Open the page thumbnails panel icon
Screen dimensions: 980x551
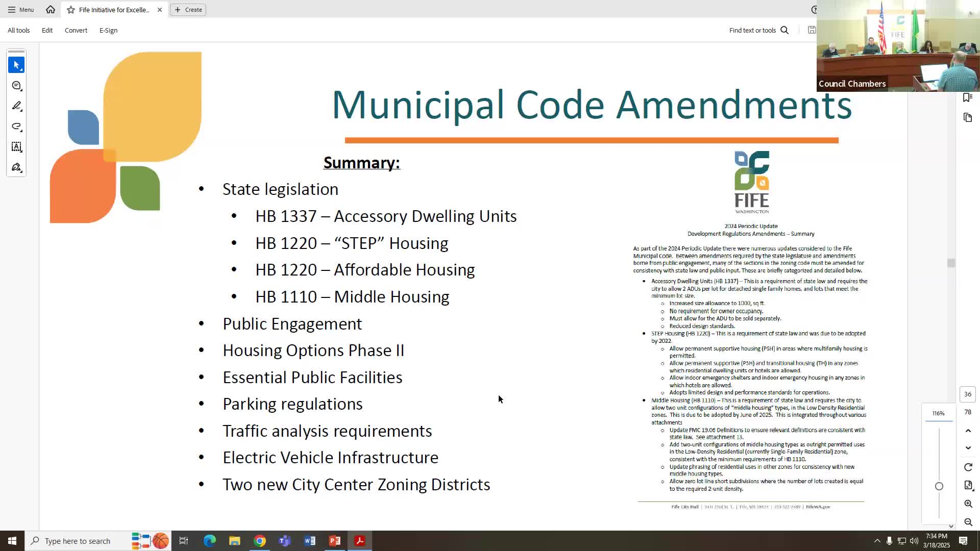968,118
